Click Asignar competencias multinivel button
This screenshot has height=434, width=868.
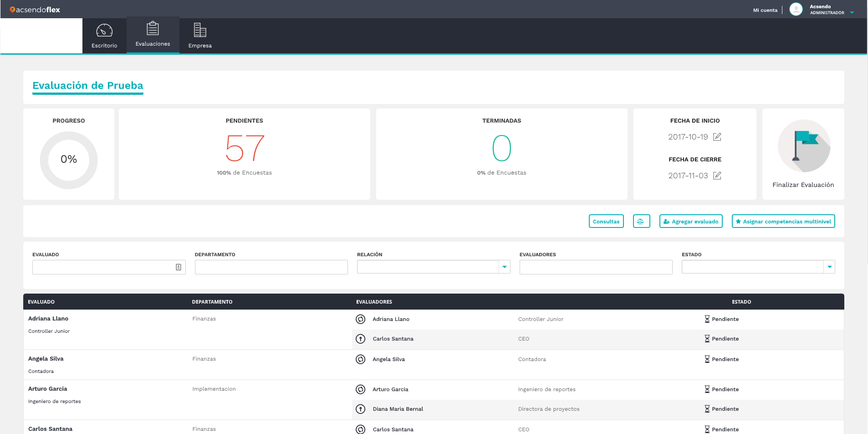tap(783, 221)
